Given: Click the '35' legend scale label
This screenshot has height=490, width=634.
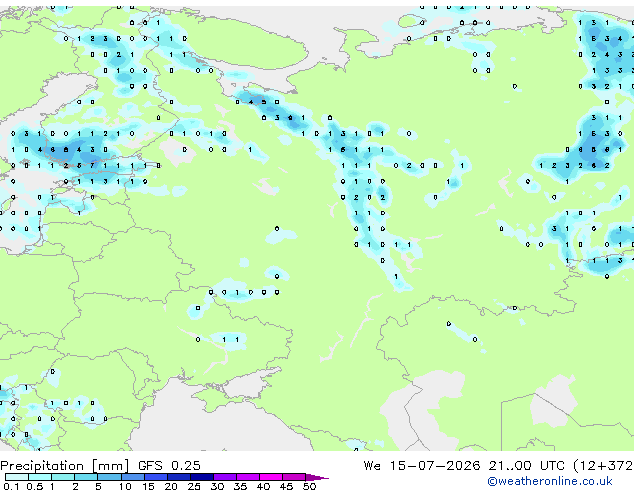Looking at the screenshot, I should click(240, 486).
